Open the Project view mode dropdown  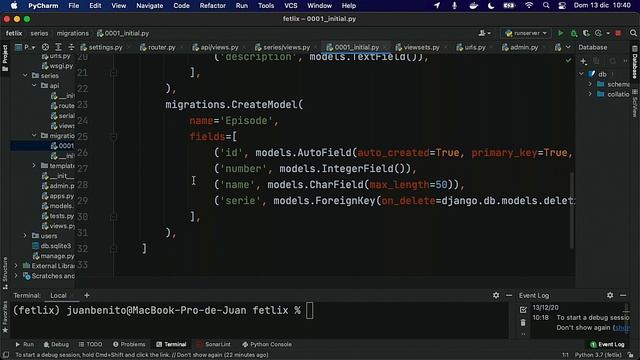click(25, 47)
